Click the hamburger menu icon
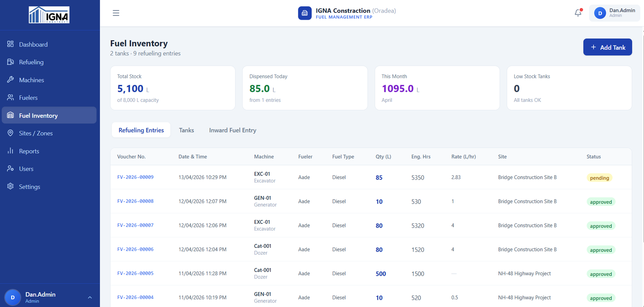Screen dimensions: 644x307 coord(116,13)
